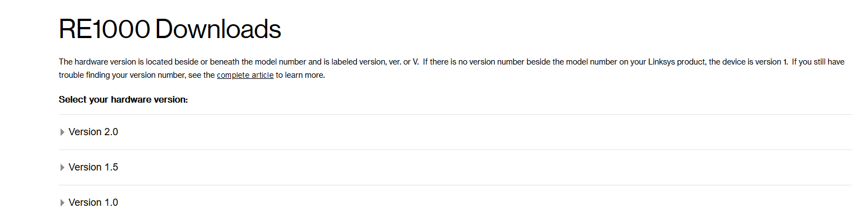
Task: Click the arrow icon beside Version 1.5
Action: pyautogui.click(x=62, y=168)
